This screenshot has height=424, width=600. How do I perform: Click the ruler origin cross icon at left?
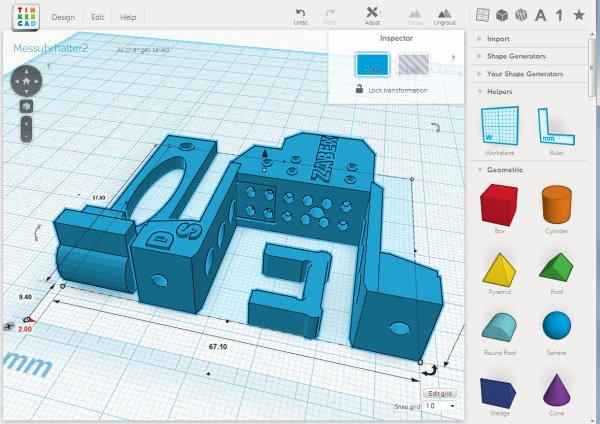[x=8, y=326]
